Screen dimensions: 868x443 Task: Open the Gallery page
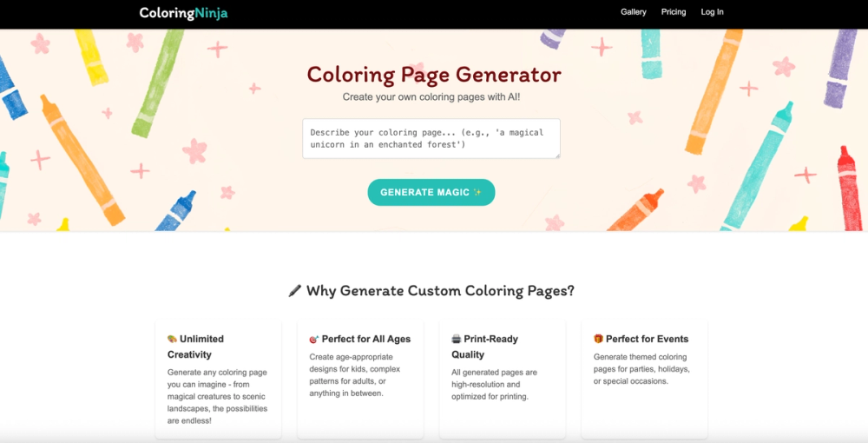point(634,11)
